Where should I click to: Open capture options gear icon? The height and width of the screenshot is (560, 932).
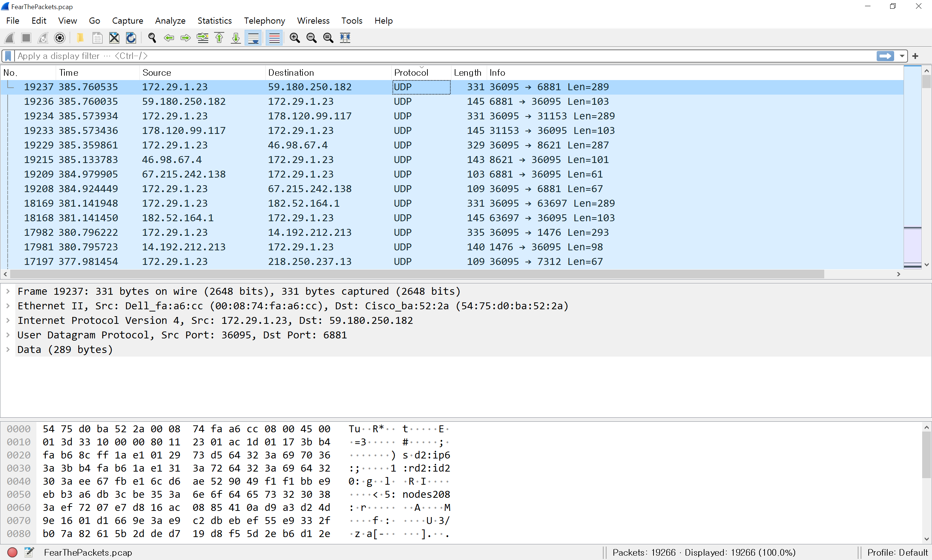(60, 38)
